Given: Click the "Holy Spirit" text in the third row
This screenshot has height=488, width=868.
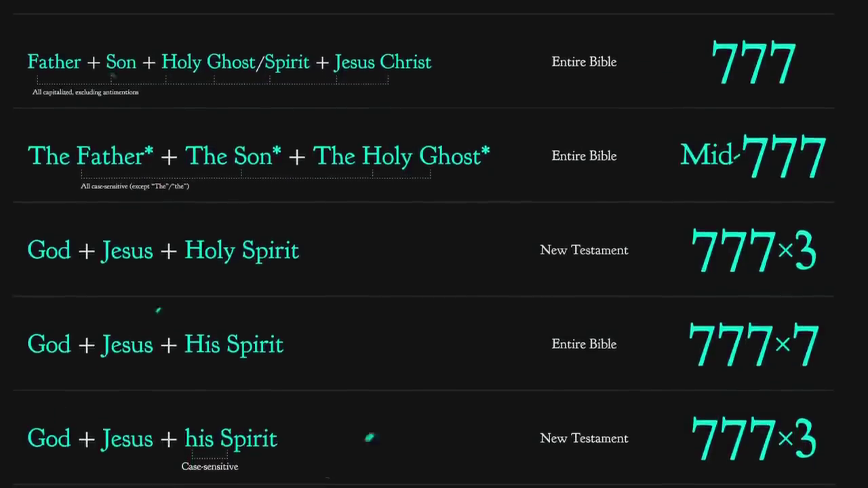Looking at the screenshot, I should coord(241,251).
